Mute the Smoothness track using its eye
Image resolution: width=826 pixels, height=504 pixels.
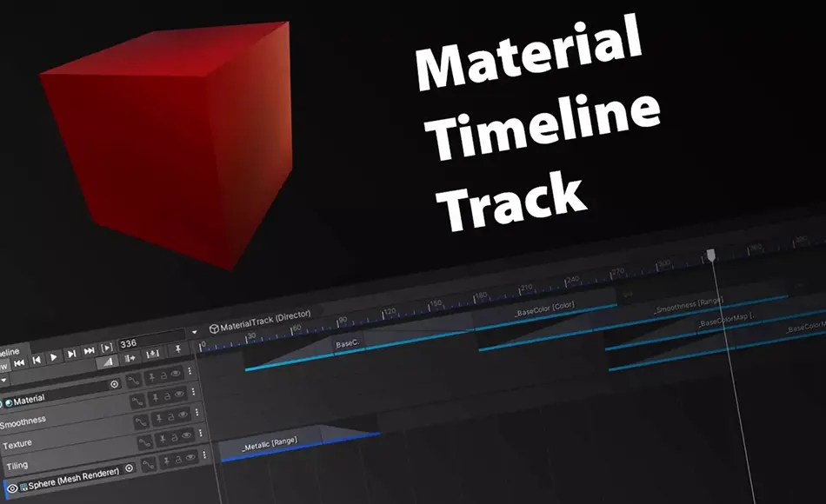[179, 394]
